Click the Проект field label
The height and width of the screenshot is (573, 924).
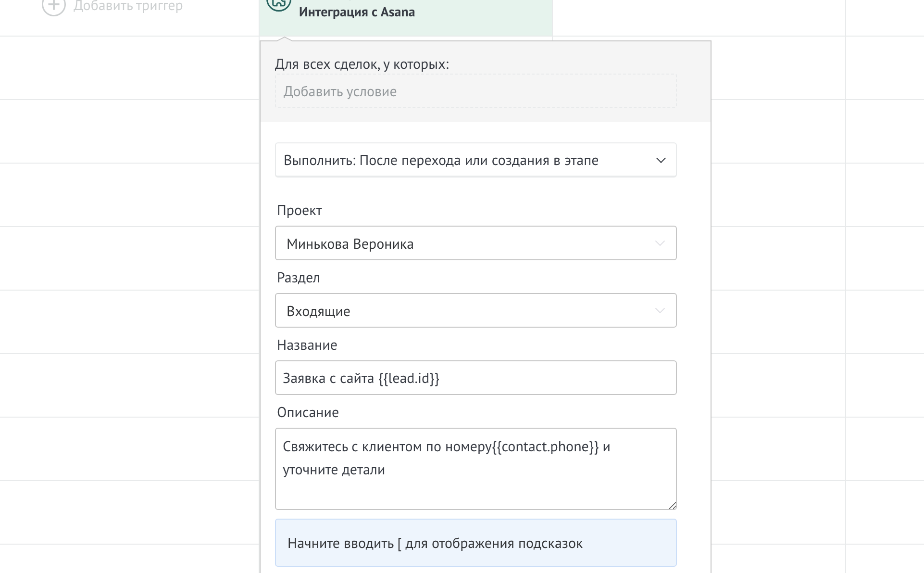pyautogui.click(x=299, y=210)
